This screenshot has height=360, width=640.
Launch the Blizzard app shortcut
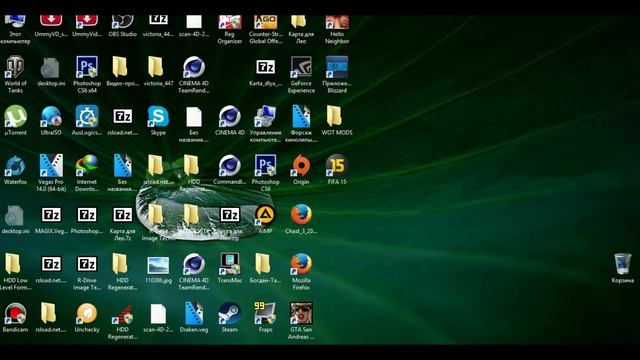[337, 67]
